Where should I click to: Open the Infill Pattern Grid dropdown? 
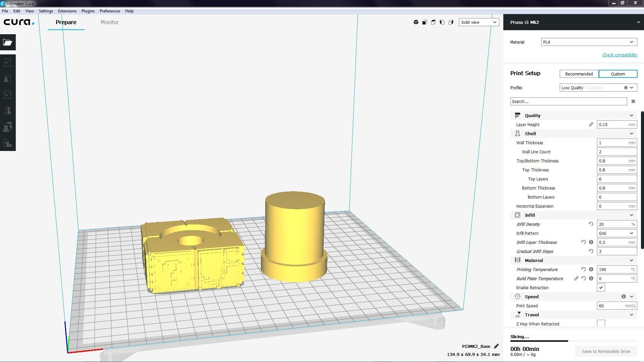pos(617,233)
